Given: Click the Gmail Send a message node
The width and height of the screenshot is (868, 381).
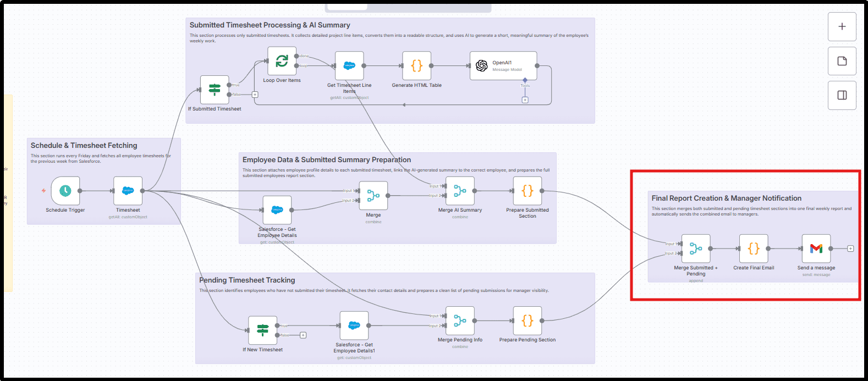Looking at the screenshot, I should tap(816, 249).
